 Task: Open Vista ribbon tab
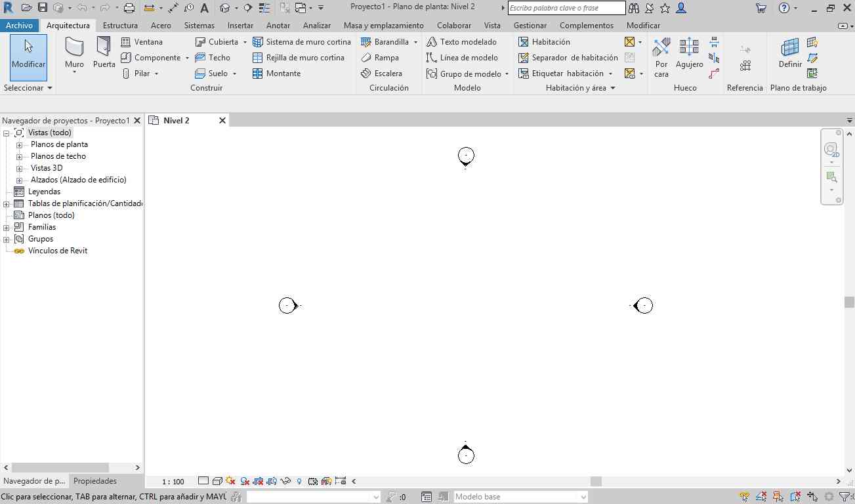point(492,26)
